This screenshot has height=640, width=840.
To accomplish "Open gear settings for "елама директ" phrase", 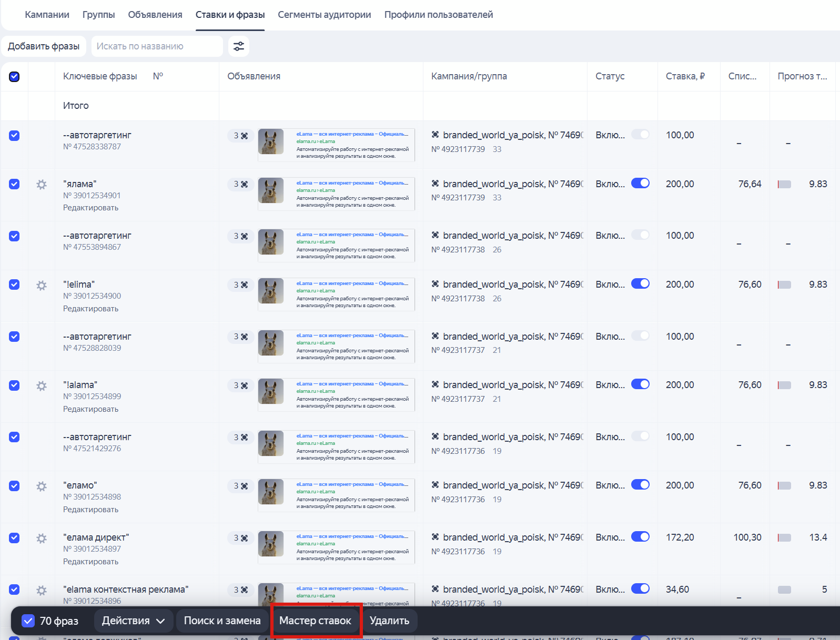I will 42,538.
